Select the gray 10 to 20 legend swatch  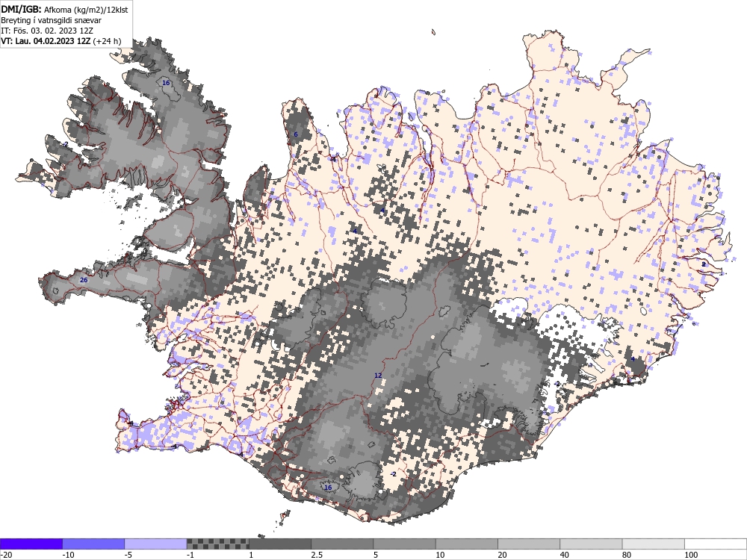coord(467,544)
